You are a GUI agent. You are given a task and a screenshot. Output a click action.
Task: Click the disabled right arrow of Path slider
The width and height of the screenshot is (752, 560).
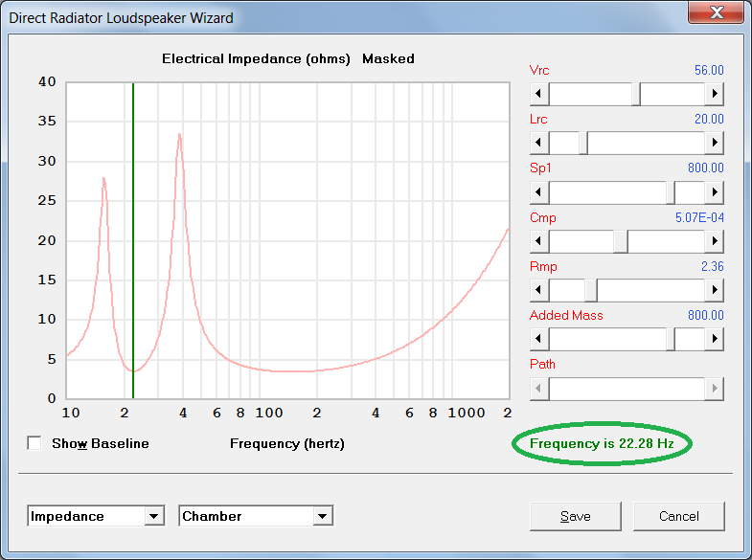(x=714, y=389)
